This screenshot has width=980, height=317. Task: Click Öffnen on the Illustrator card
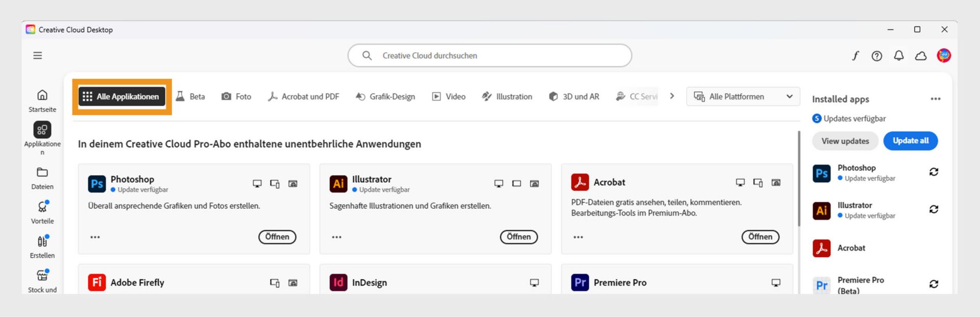pyautogui.click(x=519, y=237)
